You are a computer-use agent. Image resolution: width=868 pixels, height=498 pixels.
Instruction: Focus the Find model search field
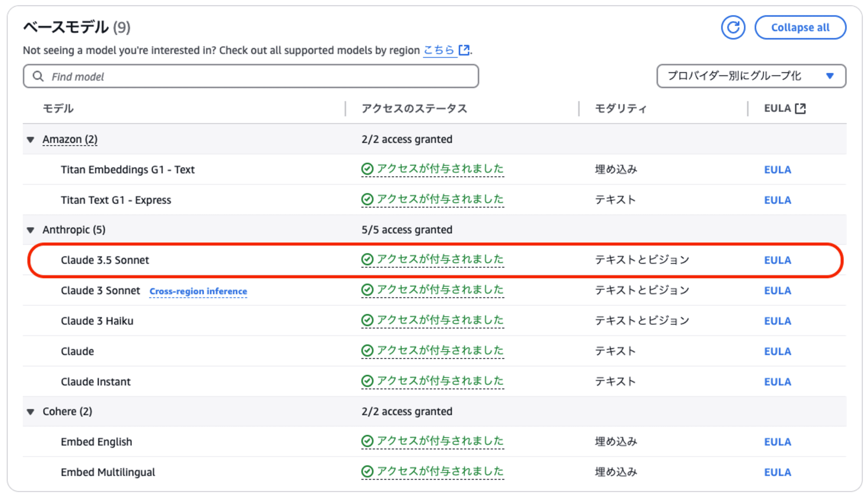click(x=251, y=76)
